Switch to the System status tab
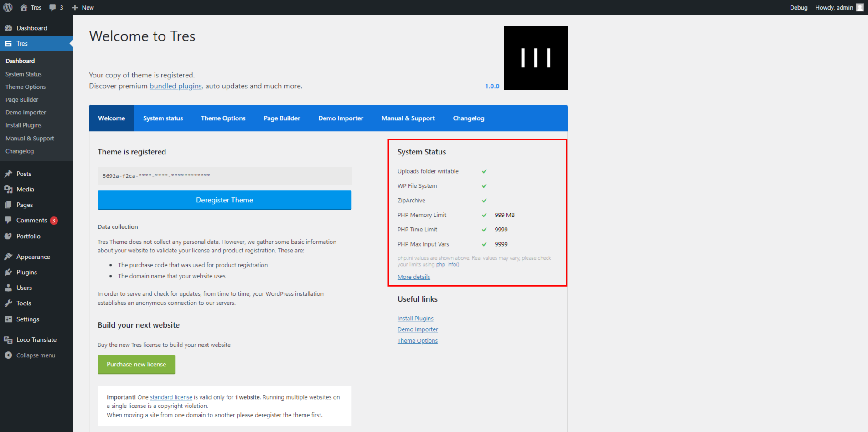The image size is (868, 432). (x=163, y=118)
